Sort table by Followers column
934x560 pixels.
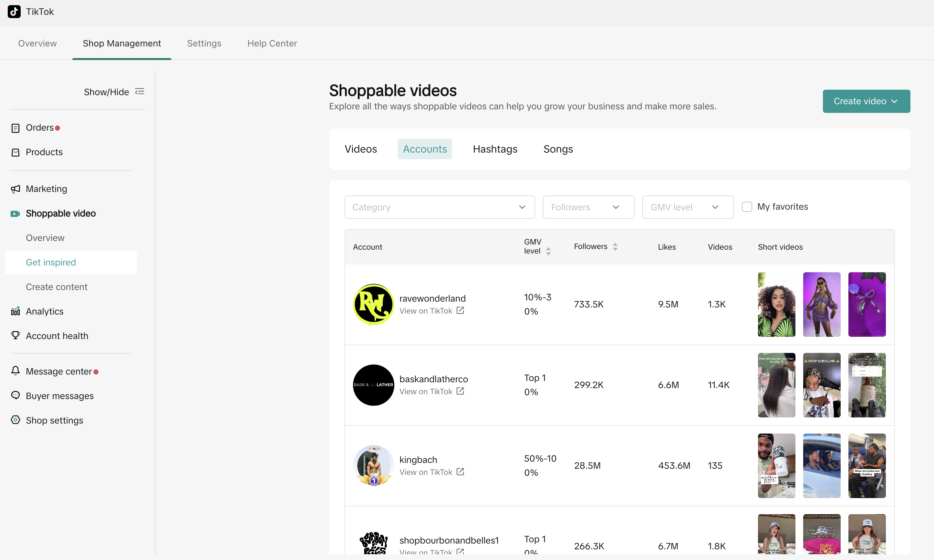(x=615, y=247)
